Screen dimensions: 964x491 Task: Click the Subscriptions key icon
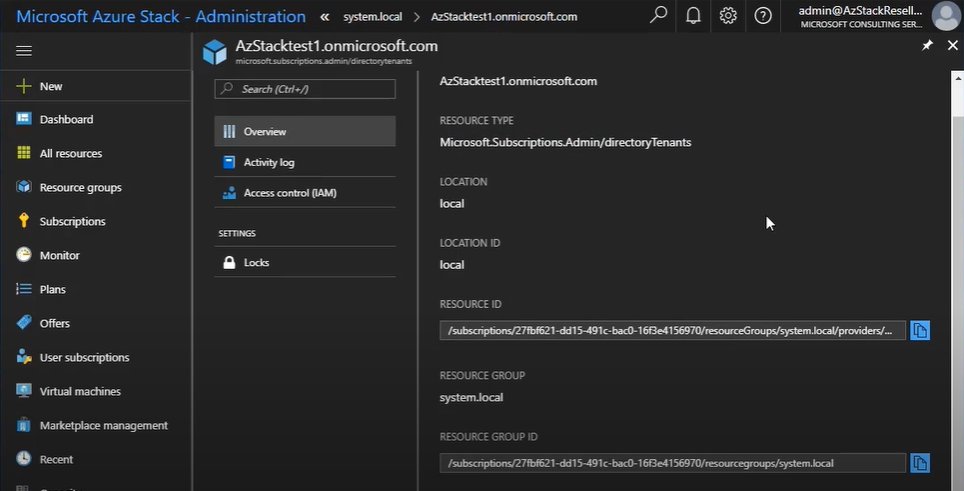click(23, 221)
